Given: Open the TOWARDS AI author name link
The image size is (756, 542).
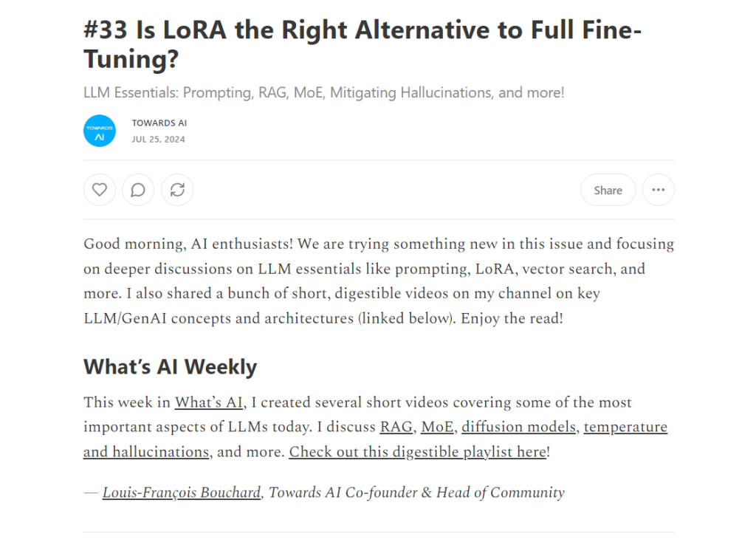Looking at the screenshot, I should [159, 123].
